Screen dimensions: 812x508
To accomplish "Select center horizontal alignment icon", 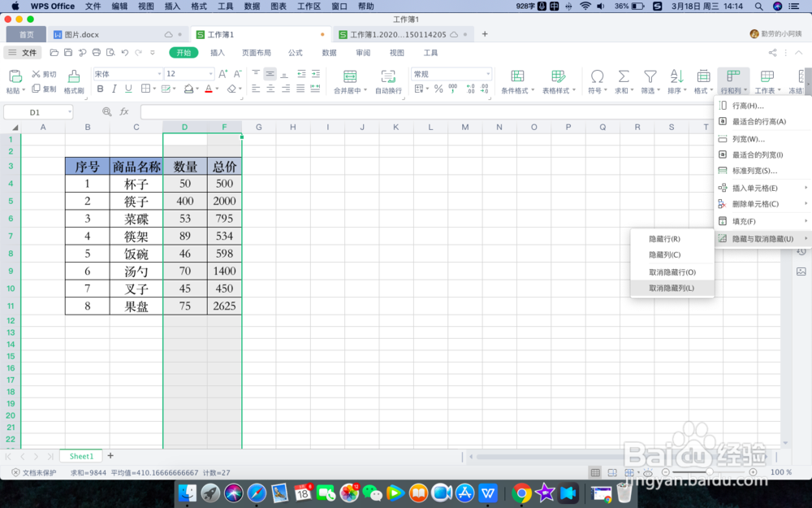I will 270,89.
